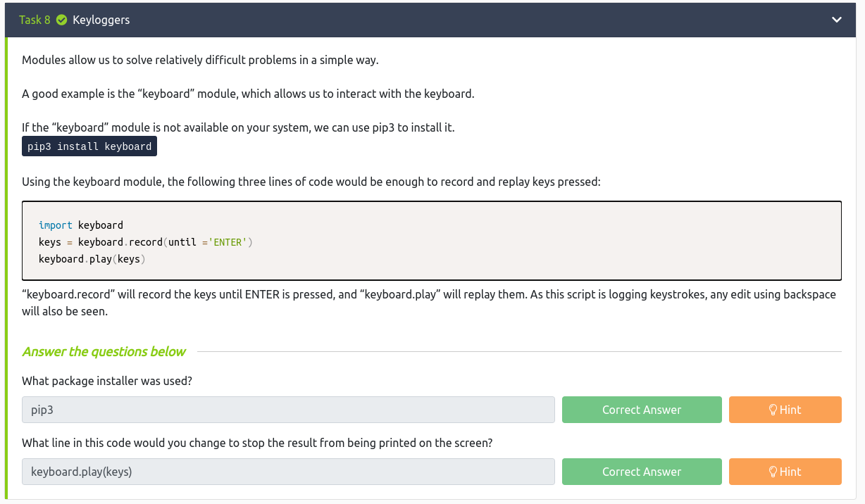Click the question about stopping printed results
This screenshot has width=865, height=504.
[257, 443]
